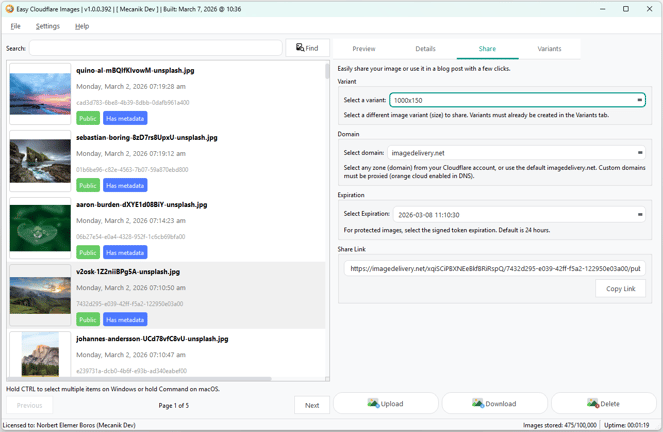
Task: Click Has metadata badge for v2osk image
Action: pyautogui.click(x=125, y=320)
